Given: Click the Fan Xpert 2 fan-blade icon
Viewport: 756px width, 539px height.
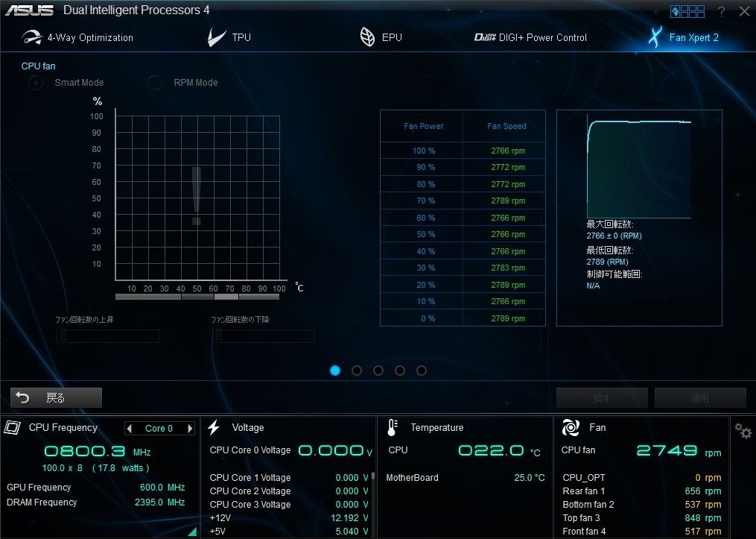Looking at the screenshot, I should click(x=655, y=37).
